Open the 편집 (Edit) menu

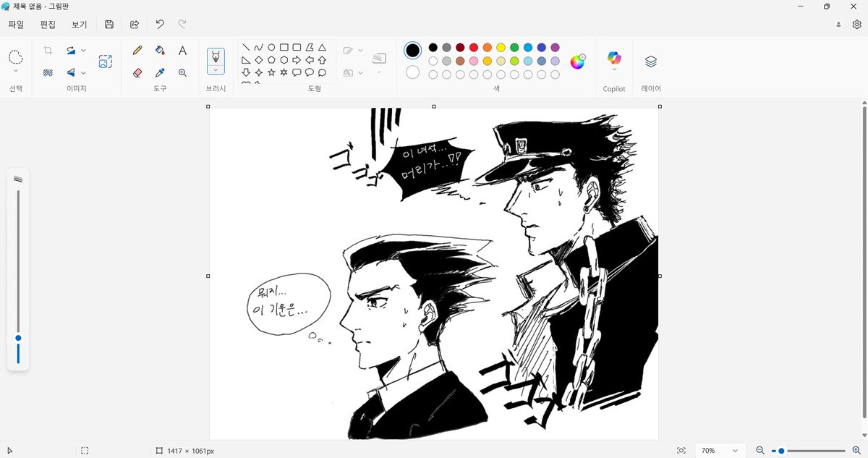point(48,24)
